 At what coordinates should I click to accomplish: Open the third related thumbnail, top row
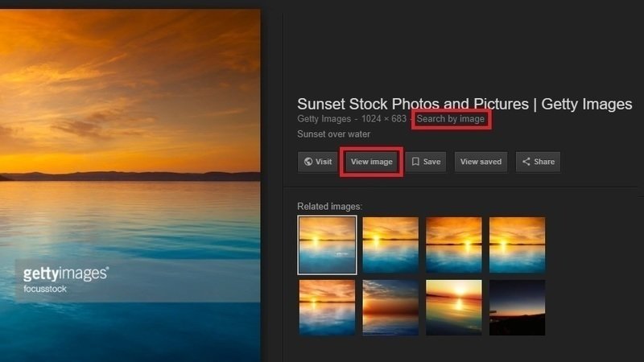tap(454, 245)
